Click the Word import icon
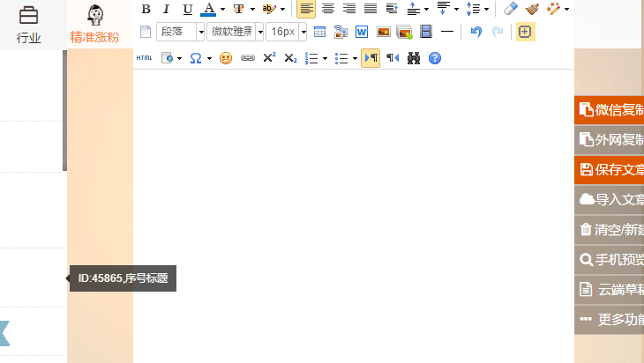 pos(362,33)
